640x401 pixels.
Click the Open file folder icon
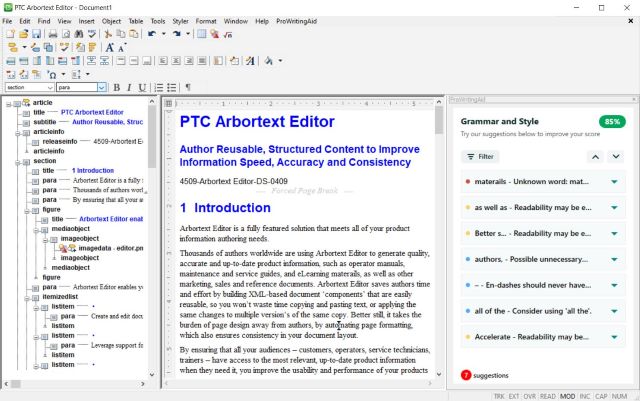(24, 34)
